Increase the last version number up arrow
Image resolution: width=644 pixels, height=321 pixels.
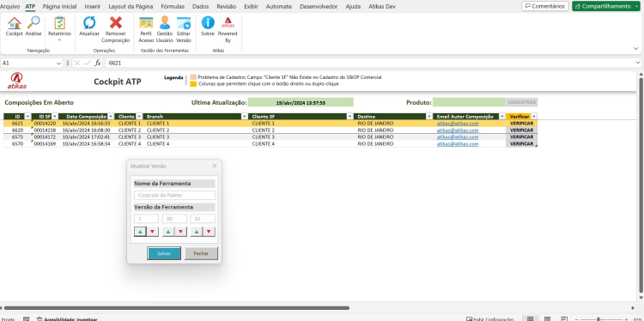[x=197, y=232]
